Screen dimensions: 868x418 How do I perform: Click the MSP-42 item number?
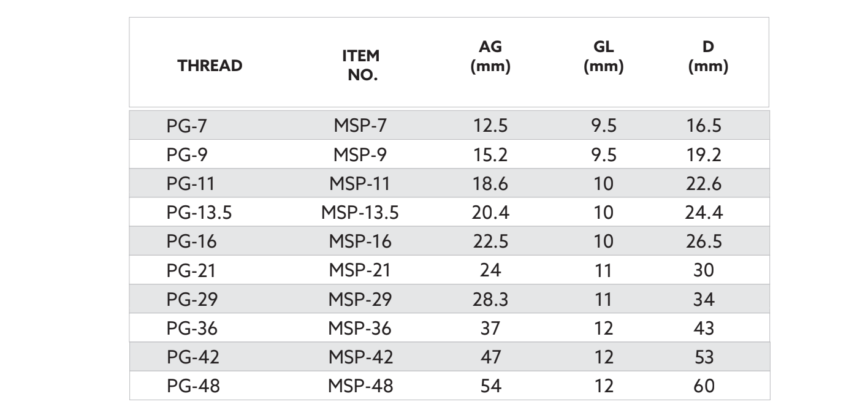pos(361,357)
